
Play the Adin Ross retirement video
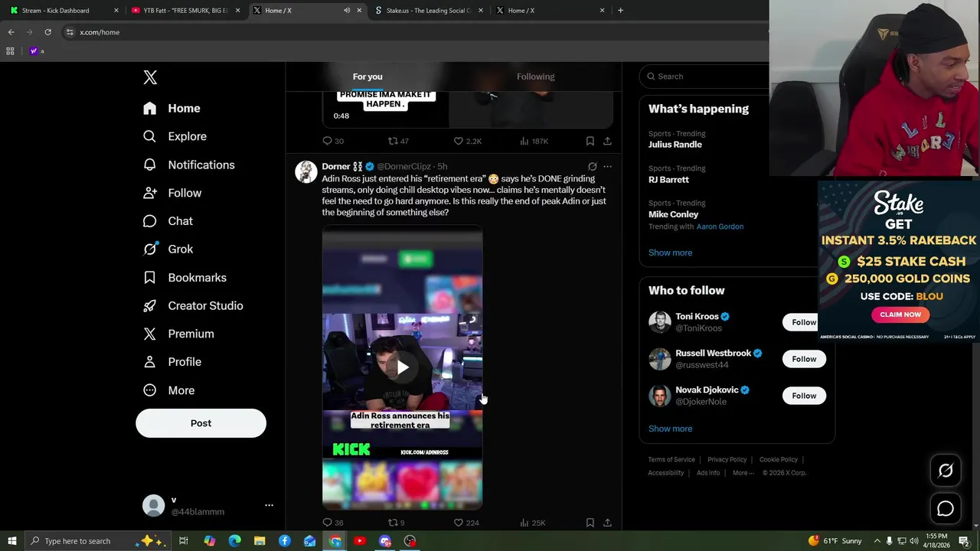point(403,367)
